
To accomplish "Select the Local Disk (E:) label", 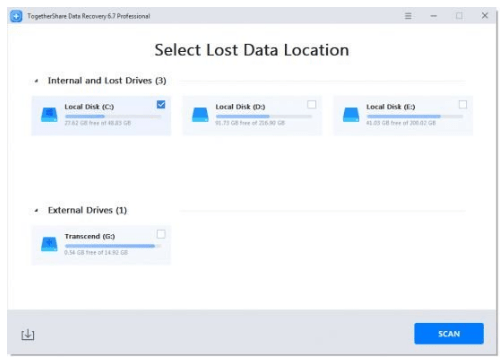I will [391, 107].
